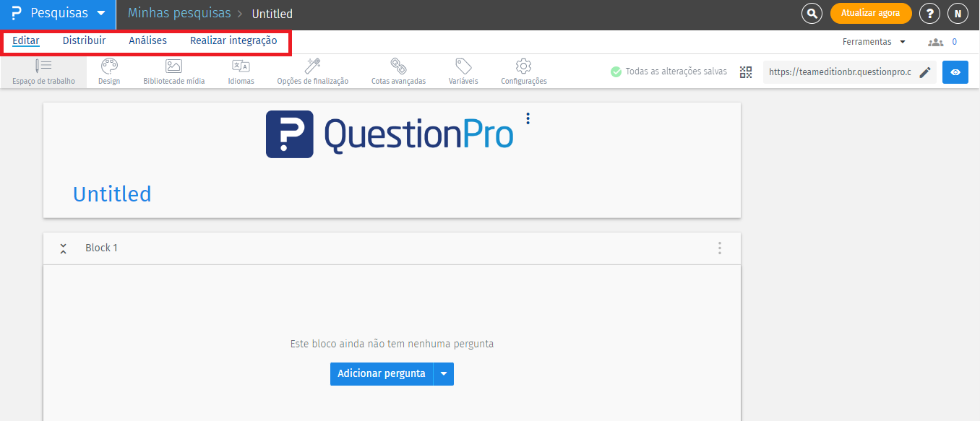The height and width of the screenshot is (421, 980).
Task: Switch to the Editar tab
Action: (x=26, y=41)
